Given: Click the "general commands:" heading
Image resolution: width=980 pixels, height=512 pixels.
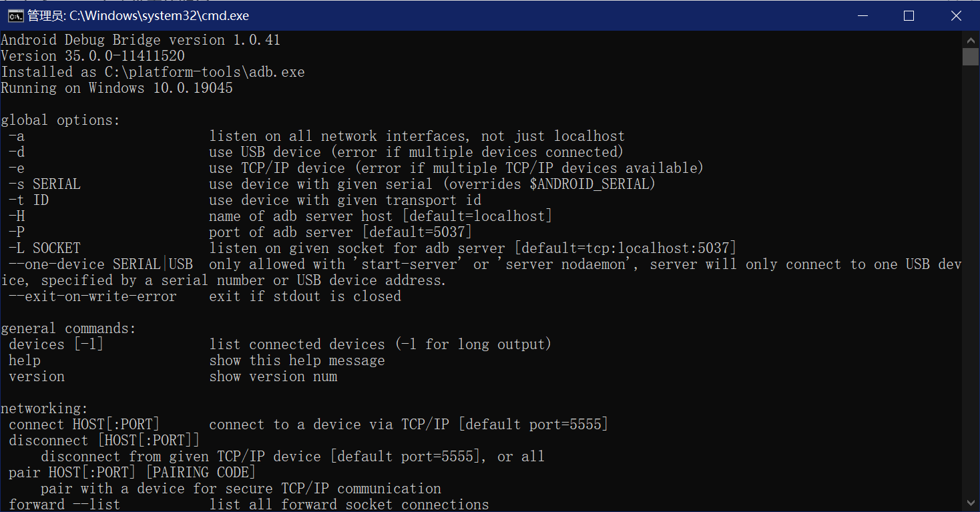Looking at the screenshot, I should [x=68, y=328].
